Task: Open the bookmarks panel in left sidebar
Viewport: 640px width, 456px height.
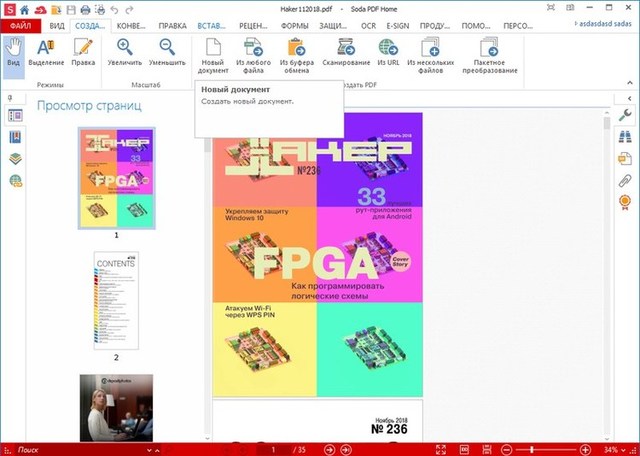Action: (15, 137)
